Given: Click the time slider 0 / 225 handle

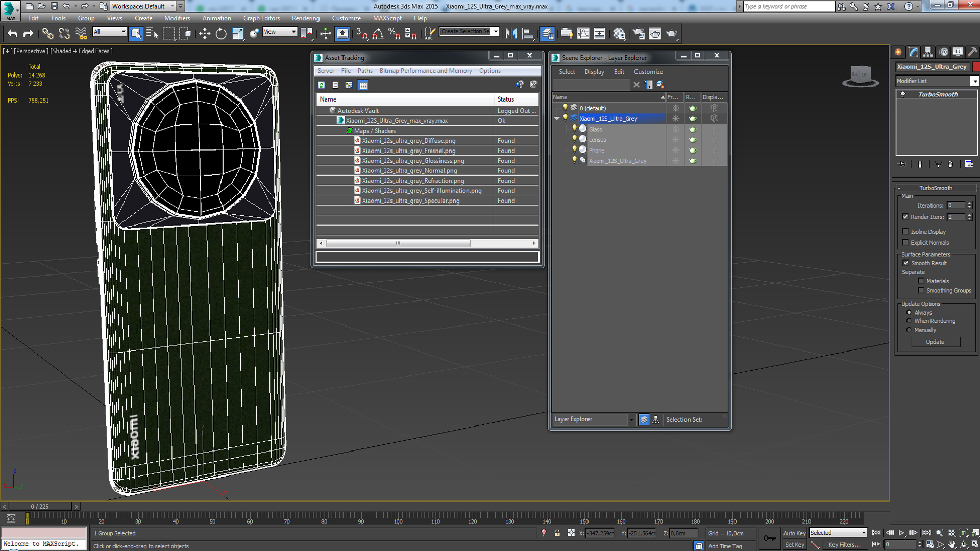Looking at the screenshot, I should 40,507.
